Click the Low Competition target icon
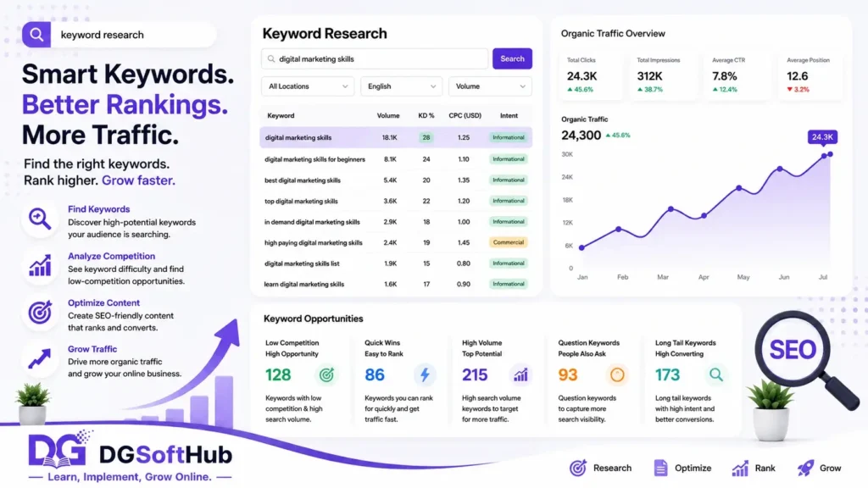The height and width of the screenshot is (488, 868). coord(326,375)
